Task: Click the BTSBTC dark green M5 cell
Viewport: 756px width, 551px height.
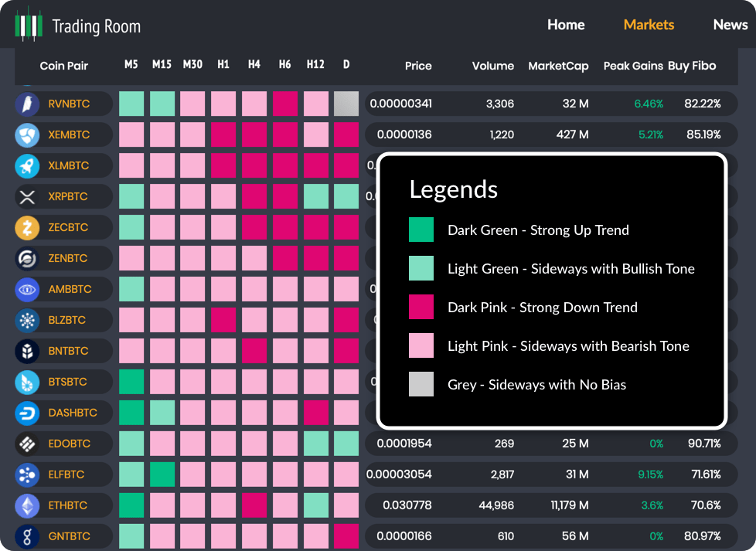Action: (x=131, y=382)
